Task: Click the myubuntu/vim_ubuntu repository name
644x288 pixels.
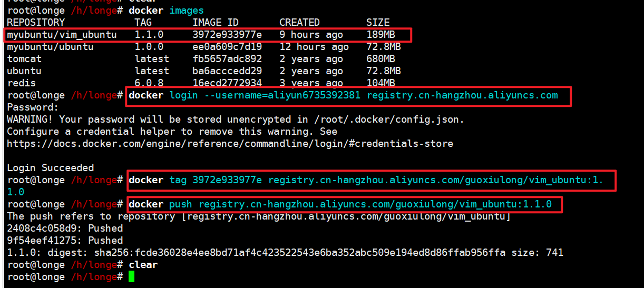Action: 62,35
